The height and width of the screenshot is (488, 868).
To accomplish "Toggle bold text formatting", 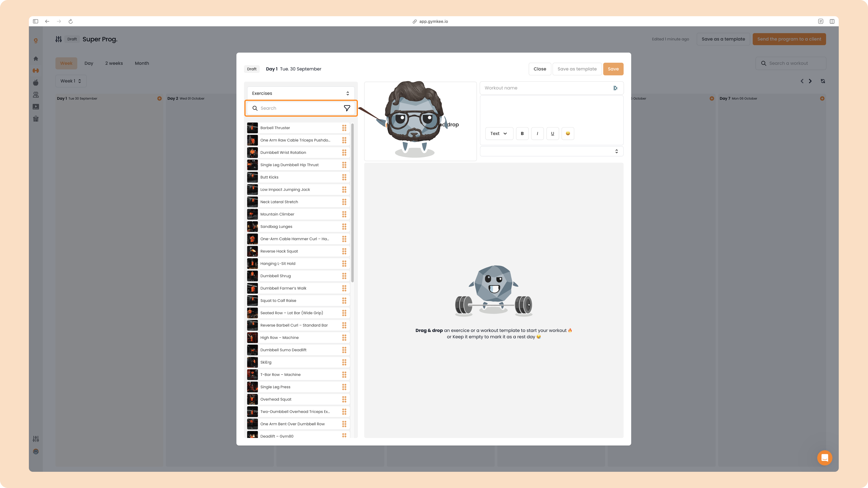I will point(522,133).
